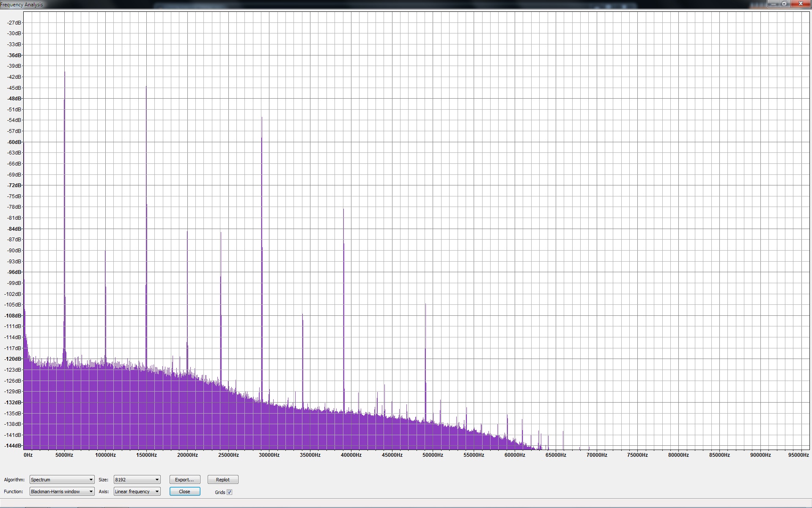Click the spectrum peak near 39000Hz
812x508 pixels.
coord(344,309)
